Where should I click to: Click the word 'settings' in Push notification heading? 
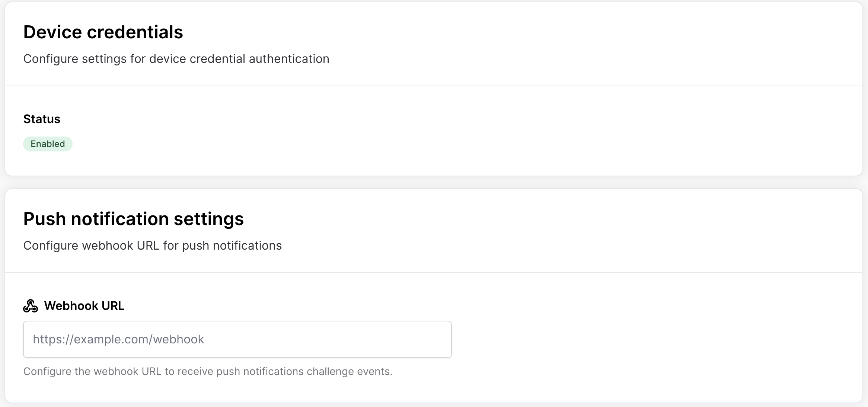coord(208,219)
